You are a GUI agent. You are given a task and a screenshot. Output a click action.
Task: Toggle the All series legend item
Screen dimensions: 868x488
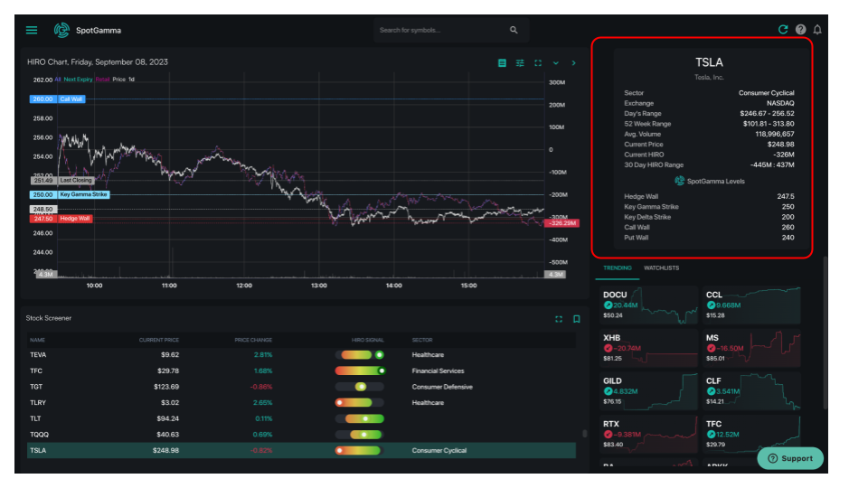click(58, 80)
